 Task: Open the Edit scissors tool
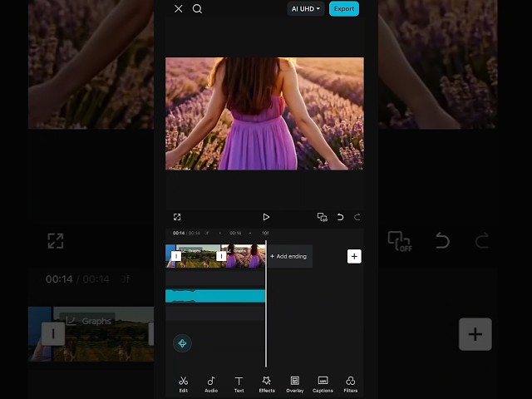(x=183, y=384)
